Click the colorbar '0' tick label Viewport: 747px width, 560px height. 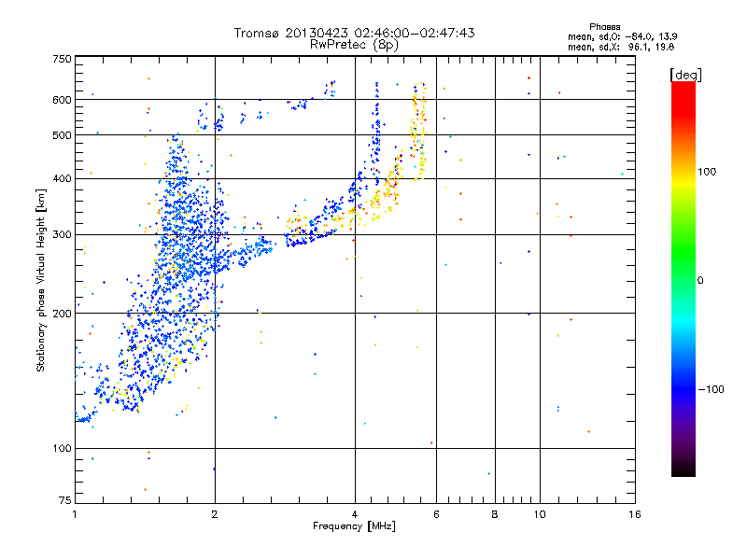(700, 281)
